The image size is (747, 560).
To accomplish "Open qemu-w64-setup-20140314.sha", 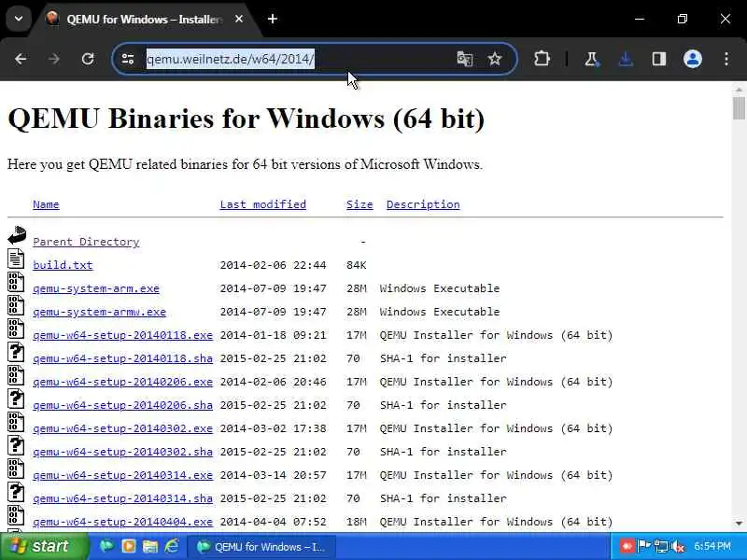I will coord(123,498).
